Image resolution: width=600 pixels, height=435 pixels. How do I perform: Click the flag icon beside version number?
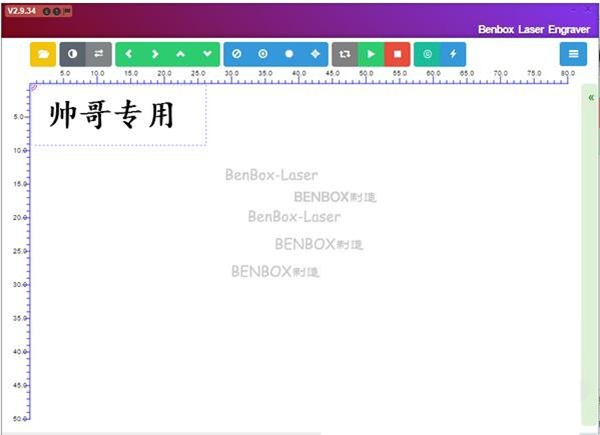click(x=67, y=11)
